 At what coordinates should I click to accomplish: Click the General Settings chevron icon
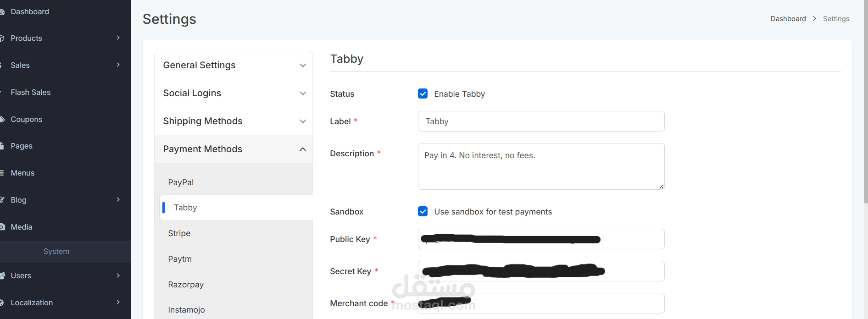[x=303, y=66]
